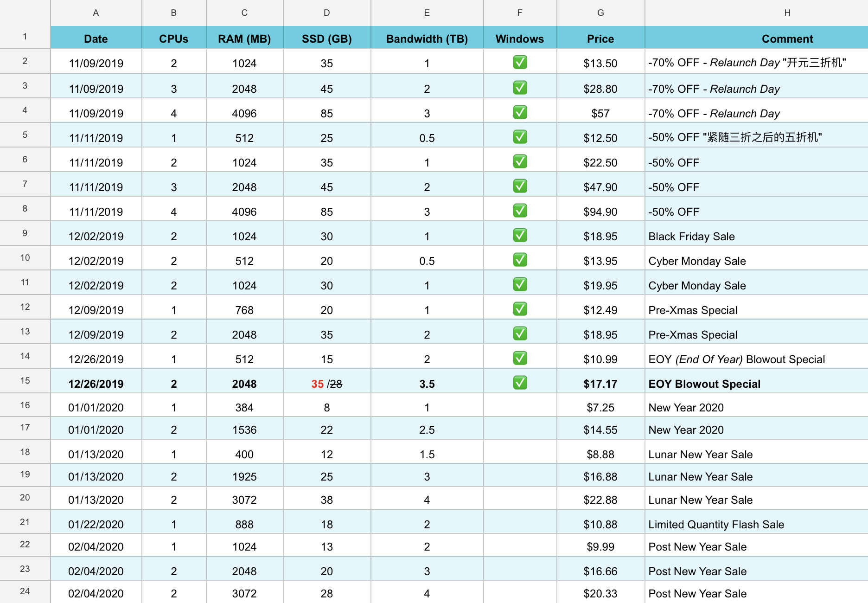The image size is (868, 603).
Task: Click the "RAM (MB)" header cell
Action: (x=244, y=38)
